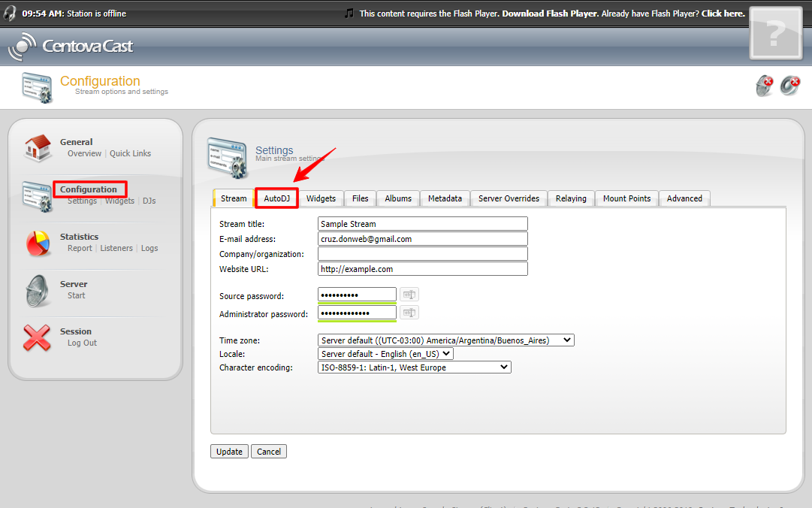The image size is (812, 508).
Task: Open the Relaying tab
Action: [x=571, y=198]
